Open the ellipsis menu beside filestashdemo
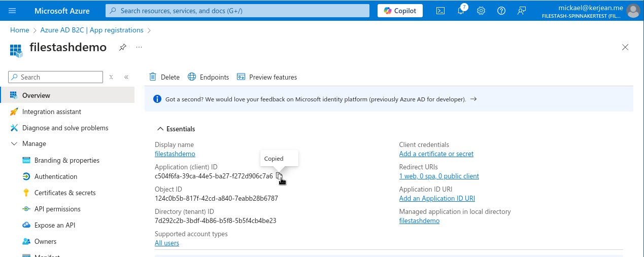 point(139,47)
